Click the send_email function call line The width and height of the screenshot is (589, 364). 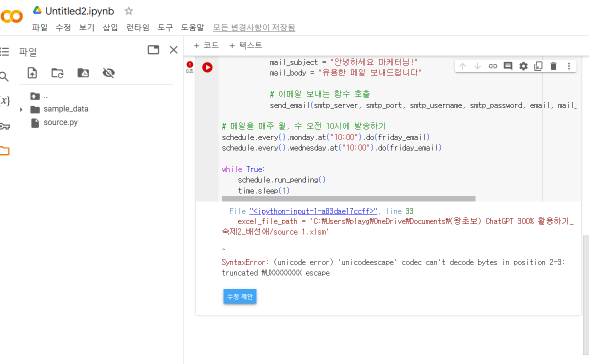coord(423,105)
